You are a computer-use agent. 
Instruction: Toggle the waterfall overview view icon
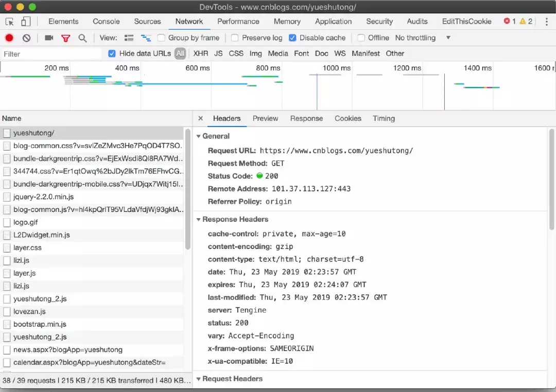tap(146, 38)
